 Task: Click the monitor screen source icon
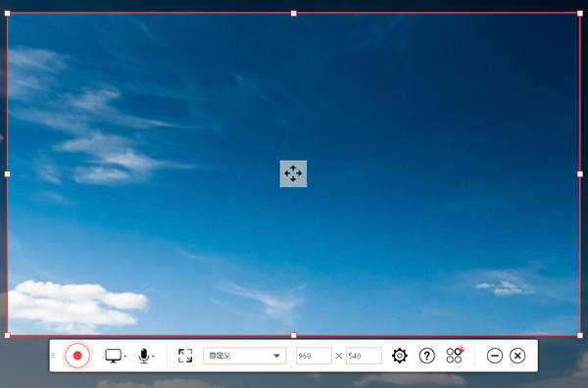[x=114, y=356]
